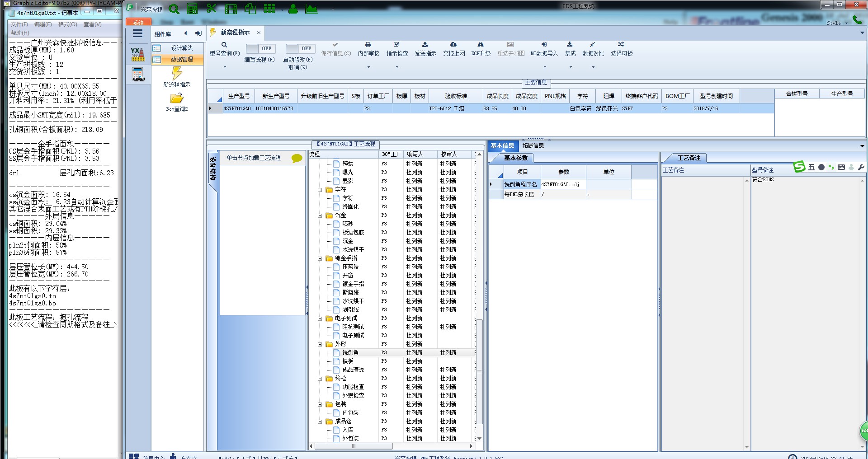Switch to 基本信息 tab
This screenshot has height=459, width=868.
click(502, 145)
